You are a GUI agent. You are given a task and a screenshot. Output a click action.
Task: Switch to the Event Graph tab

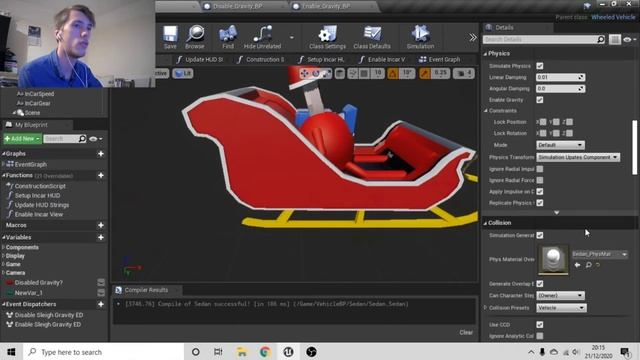click(440, 60)
